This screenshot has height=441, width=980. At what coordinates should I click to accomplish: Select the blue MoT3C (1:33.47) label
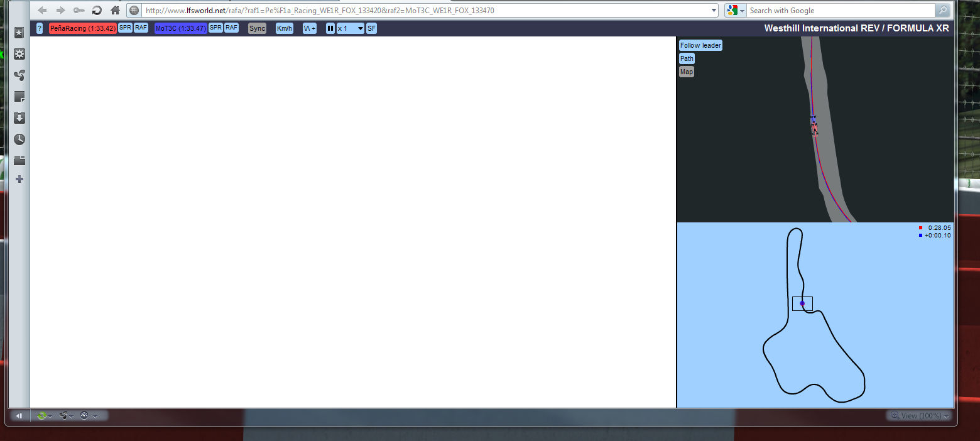pyautogui.click(x=181, y=28)
